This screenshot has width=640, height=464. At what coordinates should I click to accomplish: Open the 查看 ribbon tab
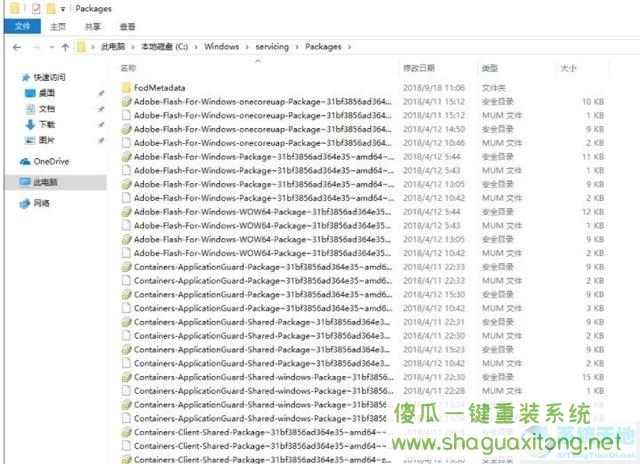coord(127,27)
